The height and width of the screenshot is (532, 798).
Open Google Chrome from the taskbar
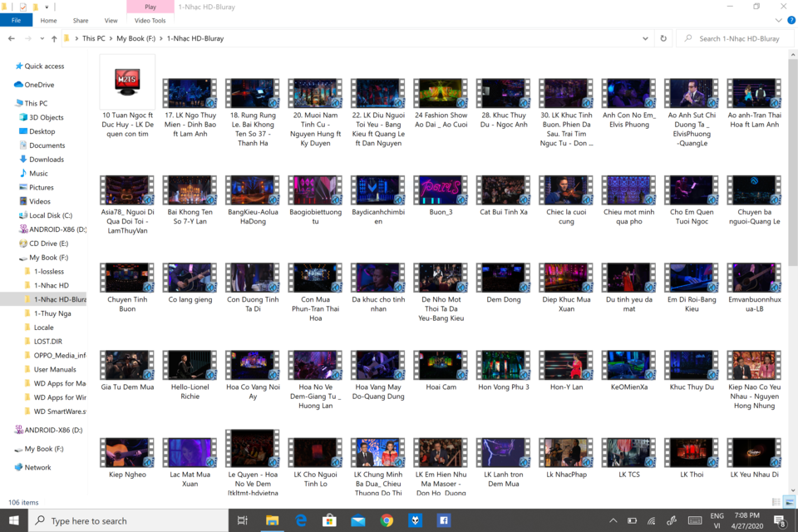[x=387, y=520]
